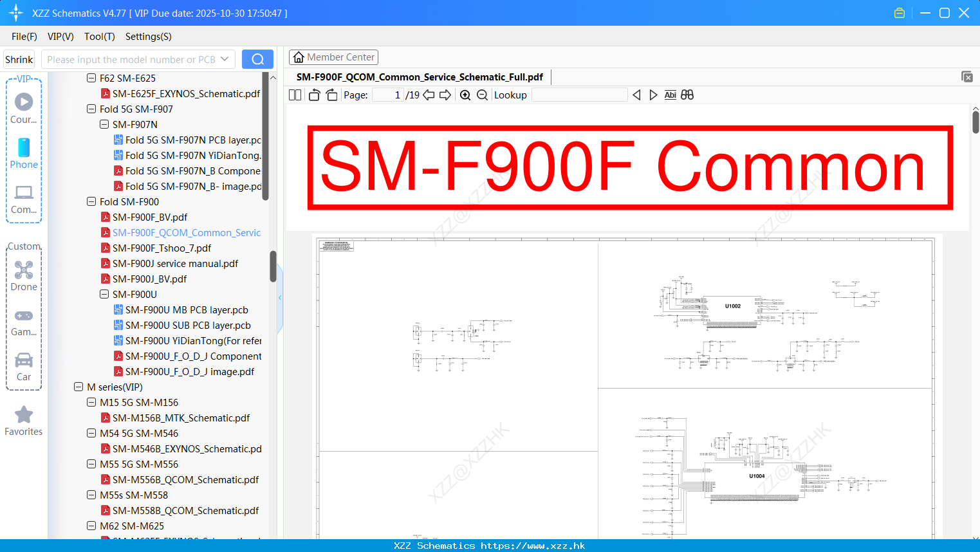Collapse the SM-F907N node
The image size is (980, 552).
coord(104,125)
